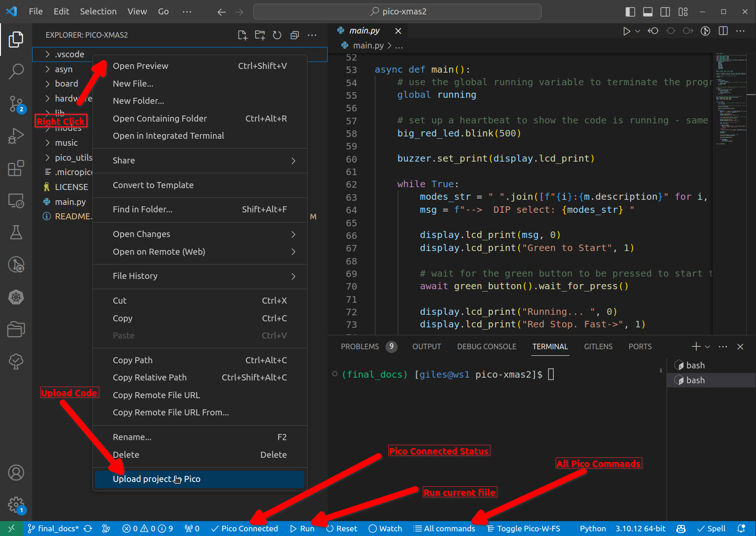Screen dimensions: 756x536
Task: Click Watch in the status bar
Action: click(385, 529)
